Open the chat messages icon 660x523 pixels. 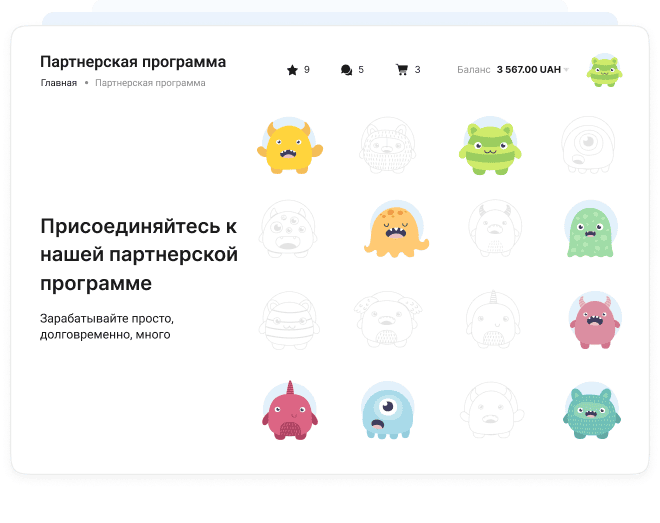(346, 70)
